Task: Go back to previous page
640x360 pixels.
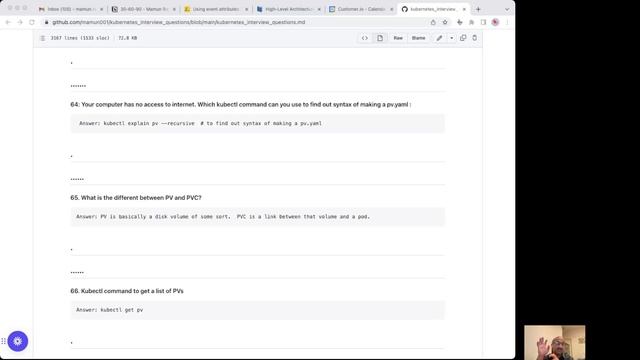Action: pos(8,22)
